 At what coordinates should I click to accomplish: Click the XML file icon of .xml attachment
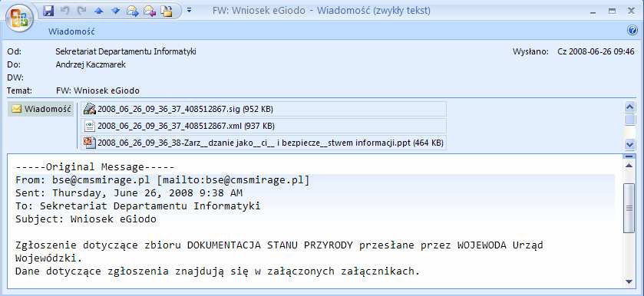click(90, 126)
